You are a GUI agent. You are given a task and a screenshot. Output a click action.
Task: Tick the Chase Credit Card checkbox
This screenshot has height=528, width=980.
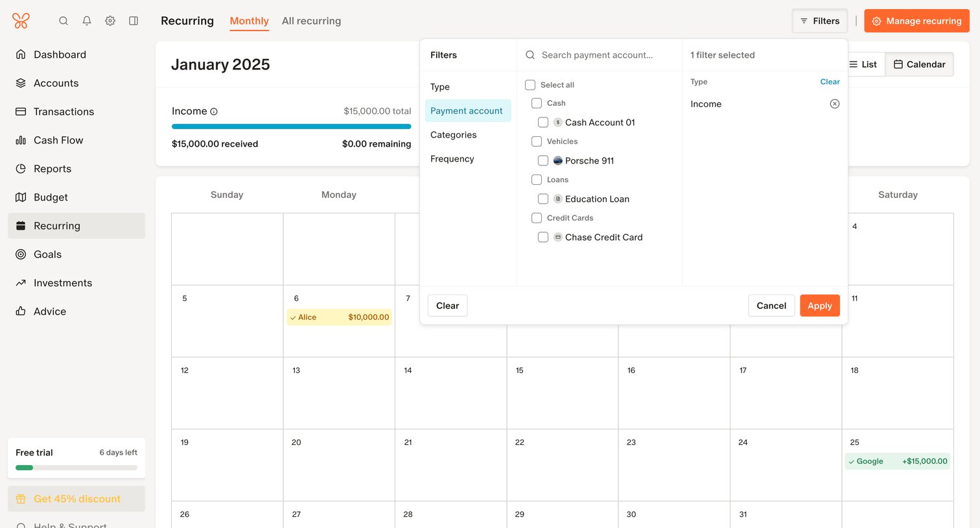pyautogui.click(x=543, y=237)
